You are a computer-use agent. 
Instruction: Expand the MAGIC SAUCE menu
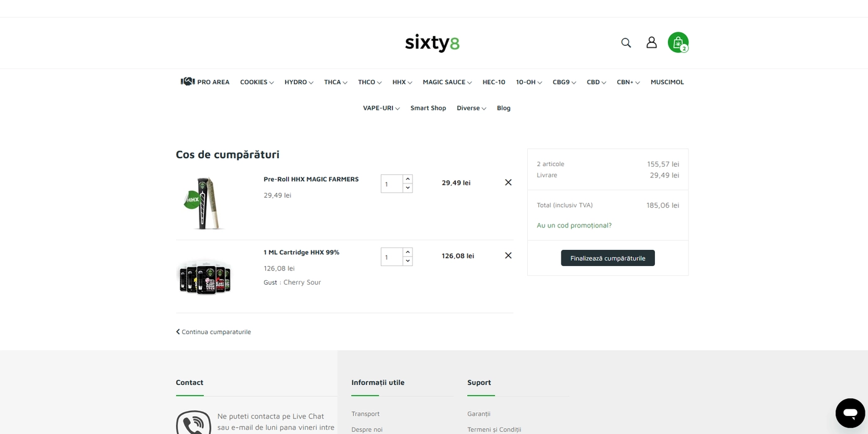coord(447,82)
